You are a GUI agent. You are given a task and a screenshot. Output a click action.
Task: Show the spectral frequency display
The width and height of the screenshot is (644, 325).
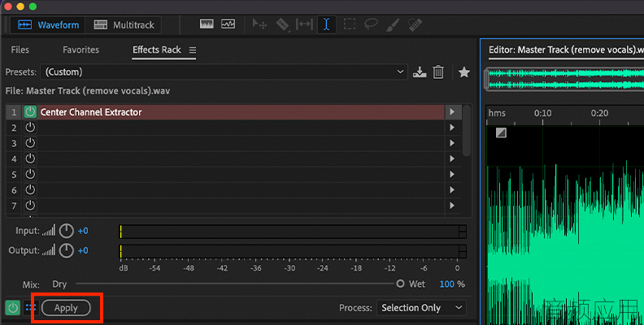(x=207, y=24)
